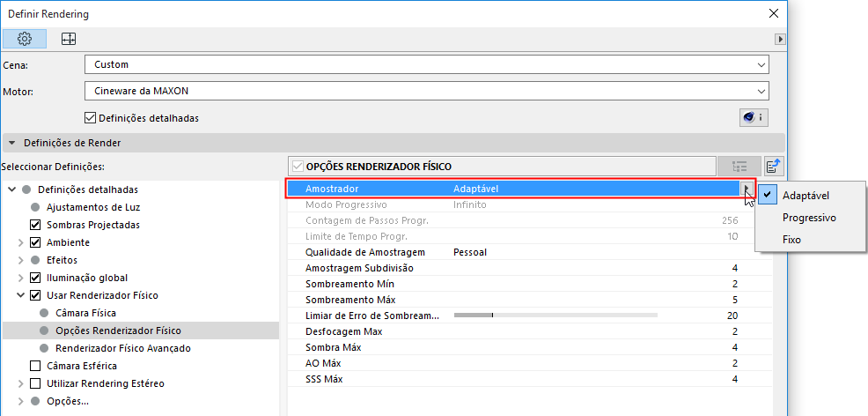Click the expand panel arrow at top right
The height and width of the screenshot is (416, 868).
tap(781, 39)
